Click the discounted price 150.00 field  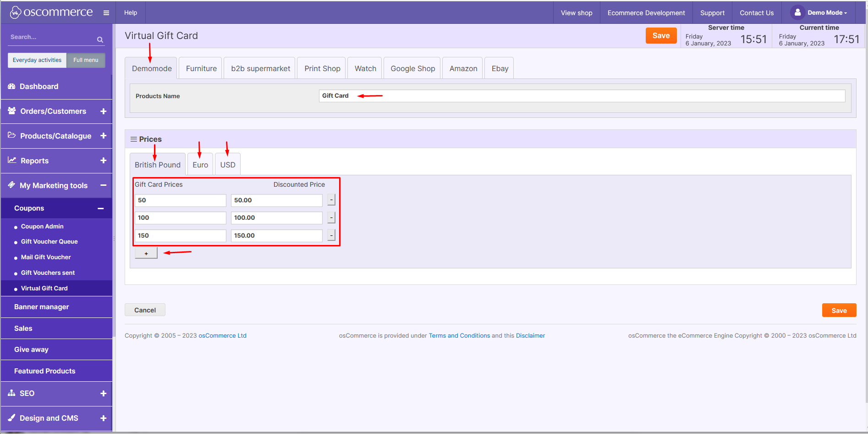277,235
